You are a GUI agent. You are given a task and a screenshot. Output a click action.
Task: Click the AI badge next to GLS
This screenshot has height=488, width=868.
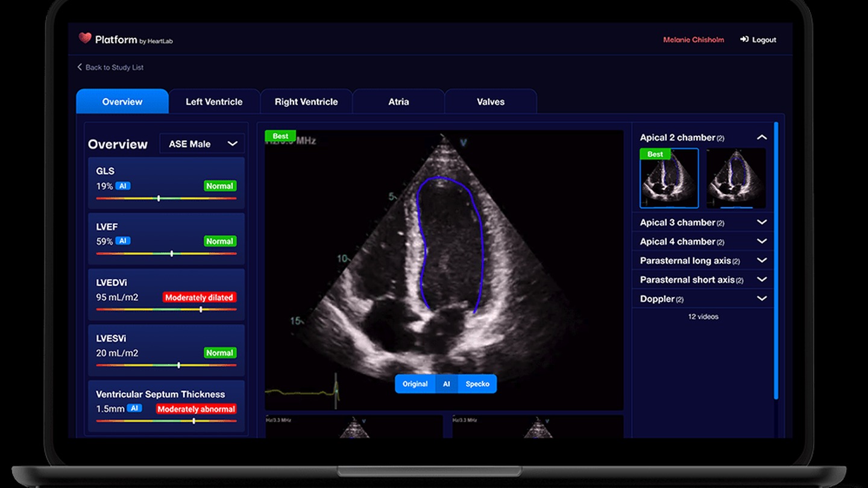(124, 186)
